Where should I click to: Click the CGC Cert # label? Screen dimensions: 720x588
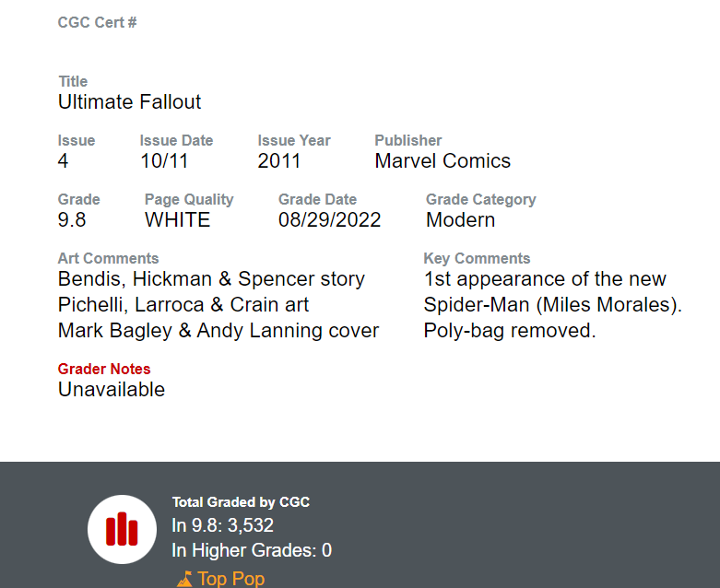click(x=98, y=22)
